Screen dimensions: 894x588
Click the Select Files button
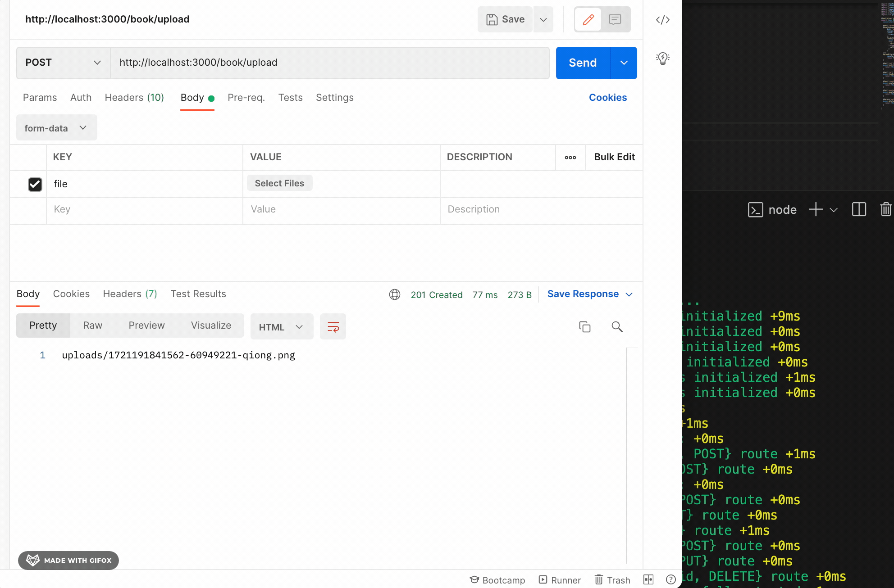[279, 183]
